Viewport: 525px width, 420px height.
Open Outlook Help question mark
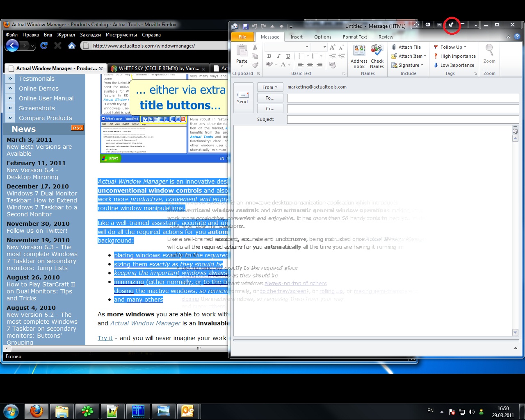click(x=517, y=36)
